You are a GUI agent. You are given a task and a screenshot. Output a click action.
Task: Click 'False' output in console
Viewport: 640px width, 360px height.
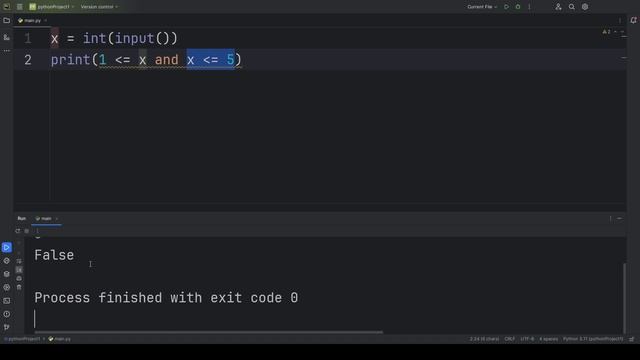click(x=54, y=255)
